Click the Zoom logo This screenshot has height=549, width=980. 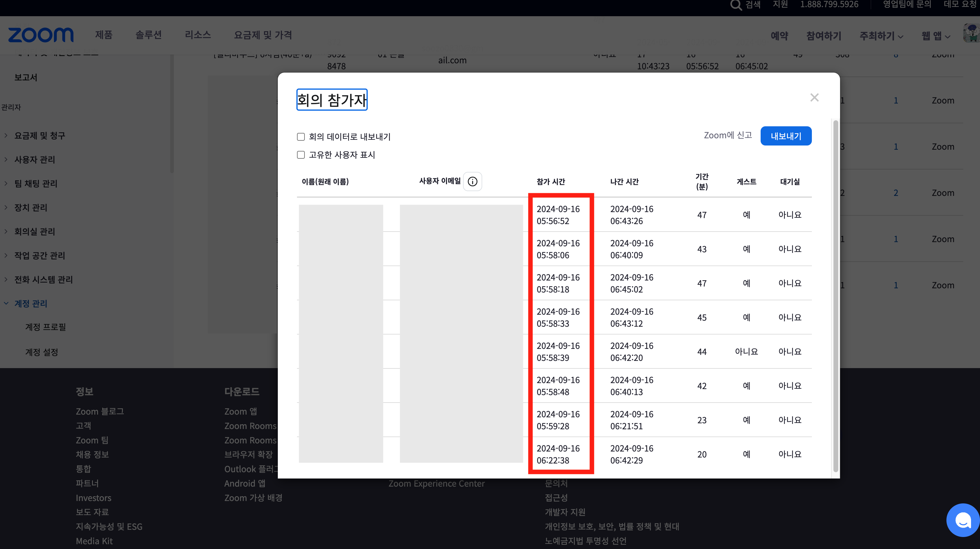pyautogui.click(x=41, y=35)
